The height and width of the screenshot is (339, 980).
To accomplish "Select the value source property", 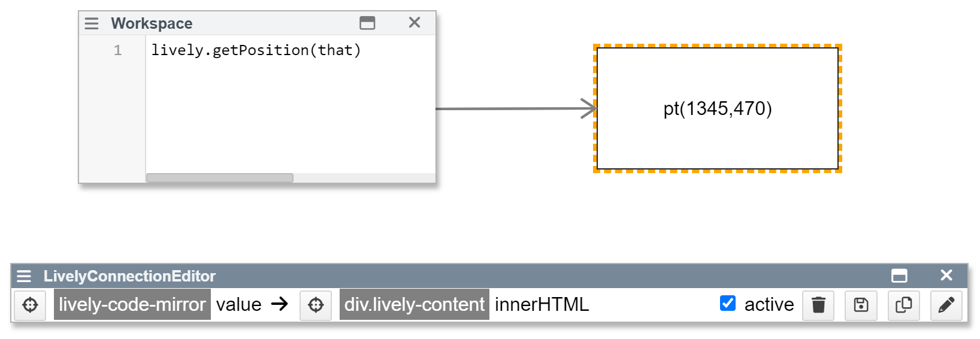I will tap(238, 305).
